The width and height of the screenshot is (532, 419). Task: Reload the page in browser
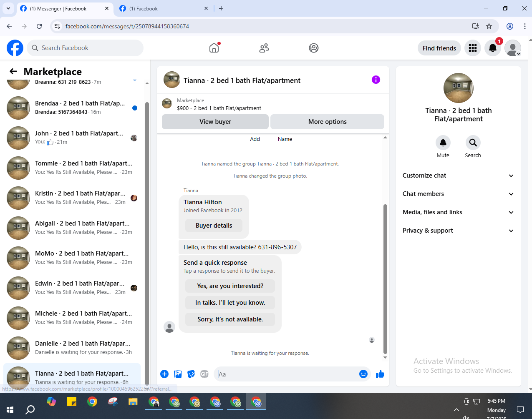(39, 26)
